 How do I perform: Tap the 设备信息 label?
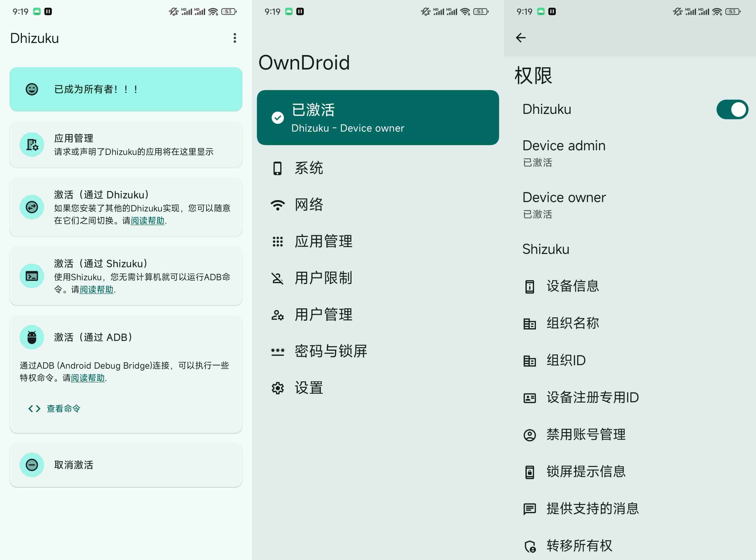[573, 286]
